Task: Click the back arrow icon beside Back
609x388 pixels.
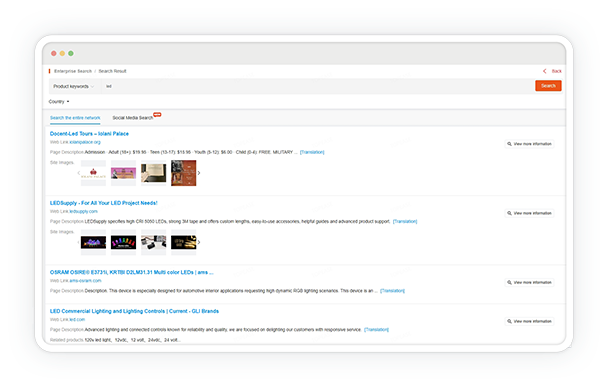Action: 545,71
